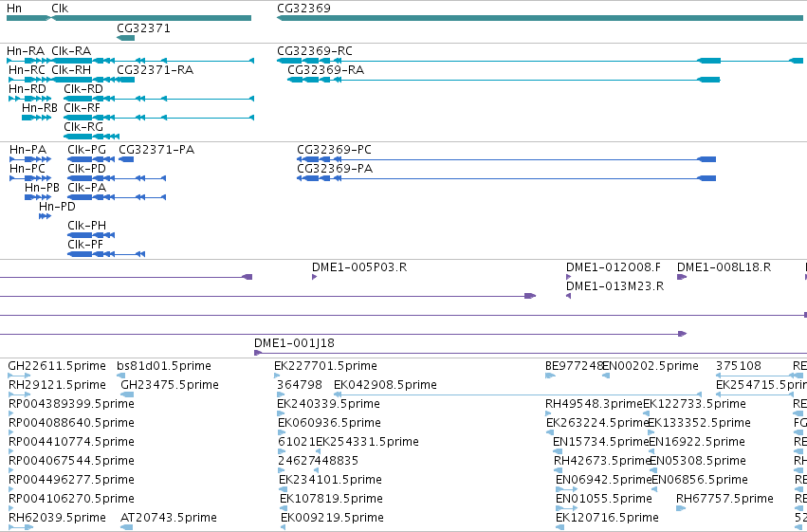Open the RP004496277.5prime EST label
The height and width of the screenshot is (532, 807).
tap(71, 481)
